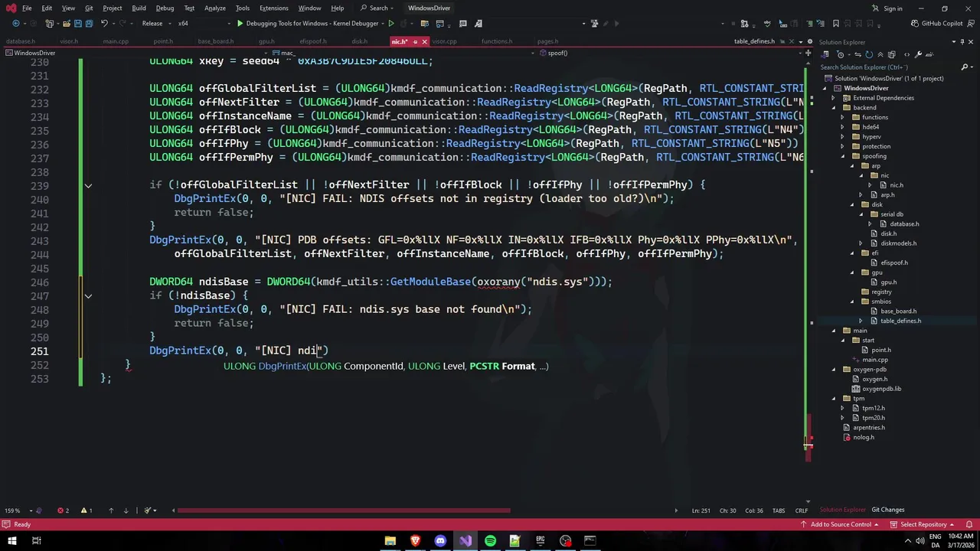Expand the External Dependencies node
980x551 pixels.
(x=835, y=98)
